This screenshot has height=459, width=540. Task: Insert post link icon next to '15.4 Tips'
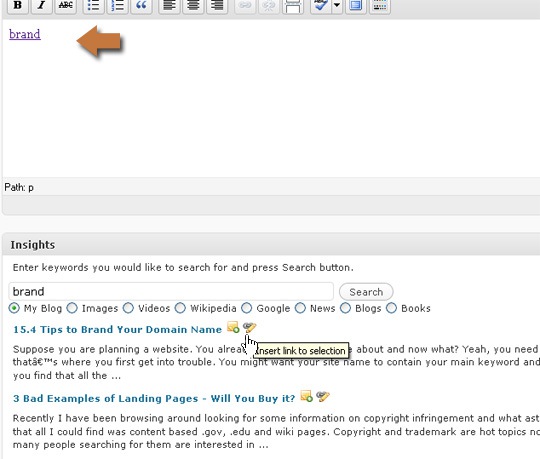tap(233, 327)
